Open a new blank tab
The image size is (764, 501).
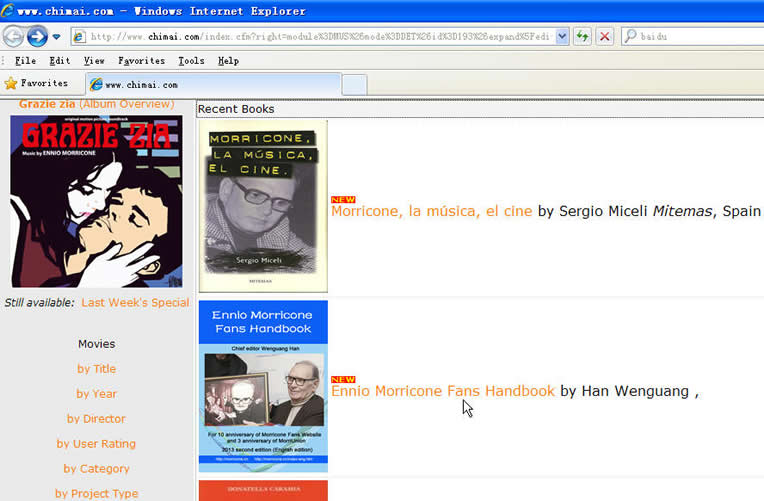coord(354,85)
